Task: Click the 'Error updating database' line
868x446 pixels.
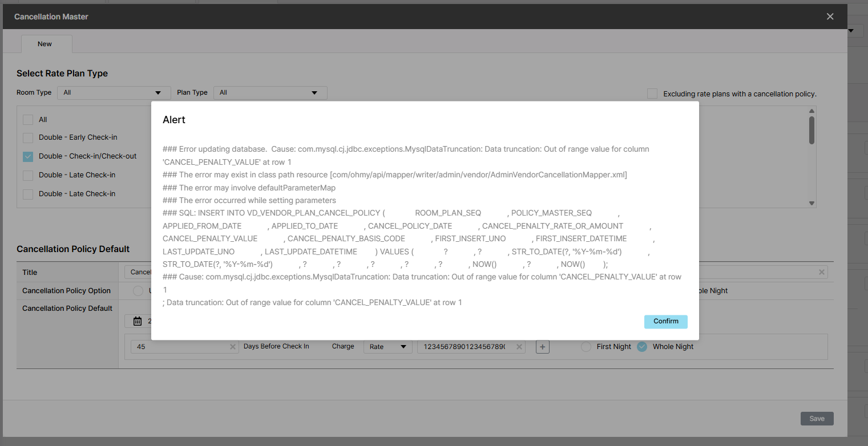Action: click(x=406, y=156)
